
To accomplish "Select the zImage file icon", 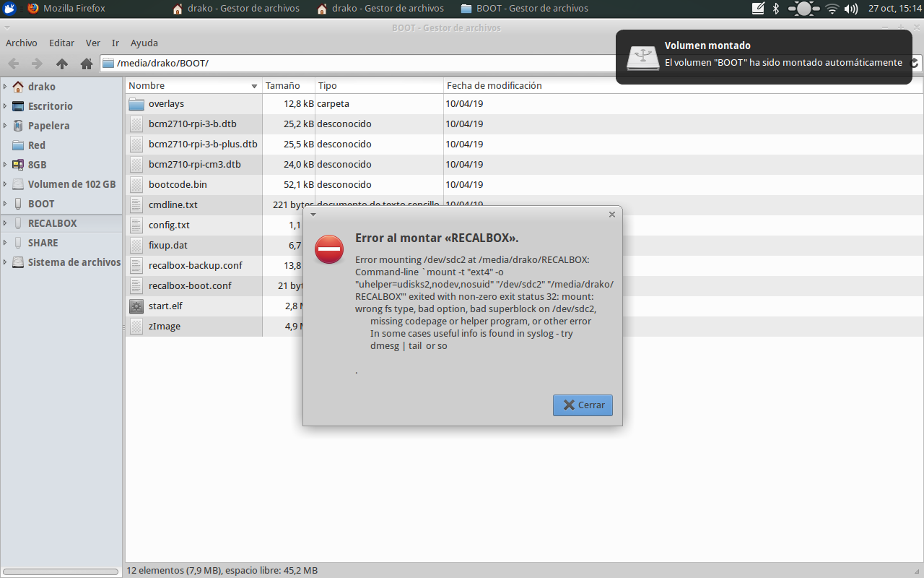I will coord(136,327).
